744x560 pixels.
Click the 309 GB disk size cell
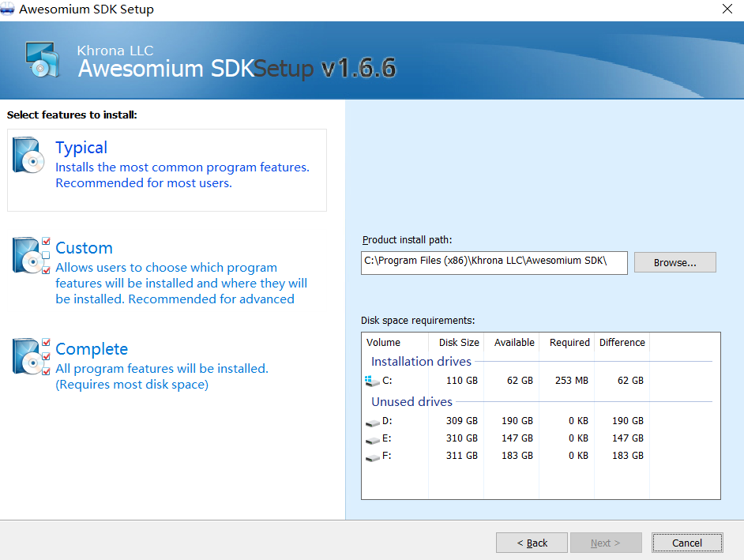pyautogui.click(x=462, y=421)
